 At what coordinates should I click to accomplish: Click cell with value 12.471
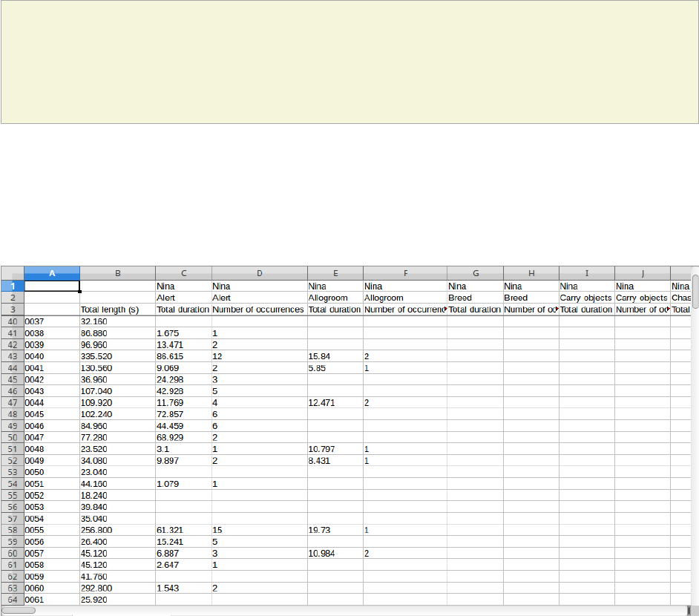pyautogui.click(x=335, y=402)
